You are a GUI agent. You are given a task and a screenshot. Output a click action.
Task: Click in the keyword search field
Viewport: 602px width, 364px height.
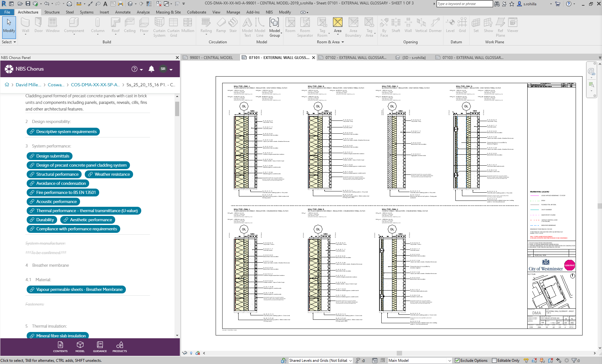click(x=464, y=4)
